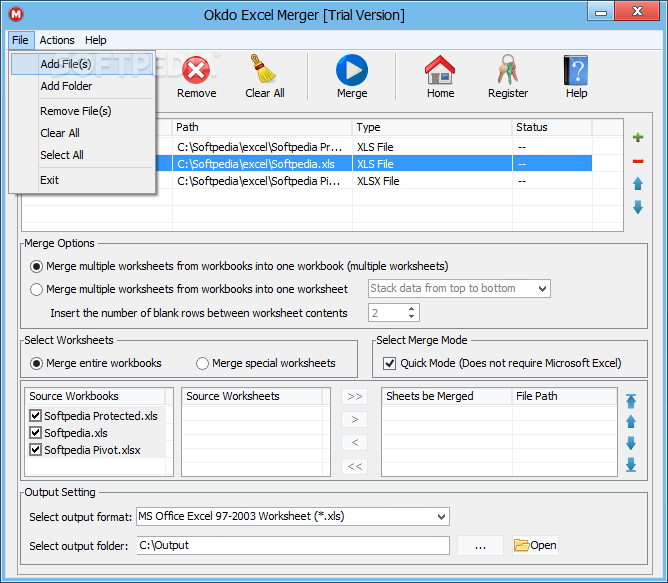Screen dimensions: 668x583
Task: Move sheet down one in Sheets be Merged
Action: [631, 443]
